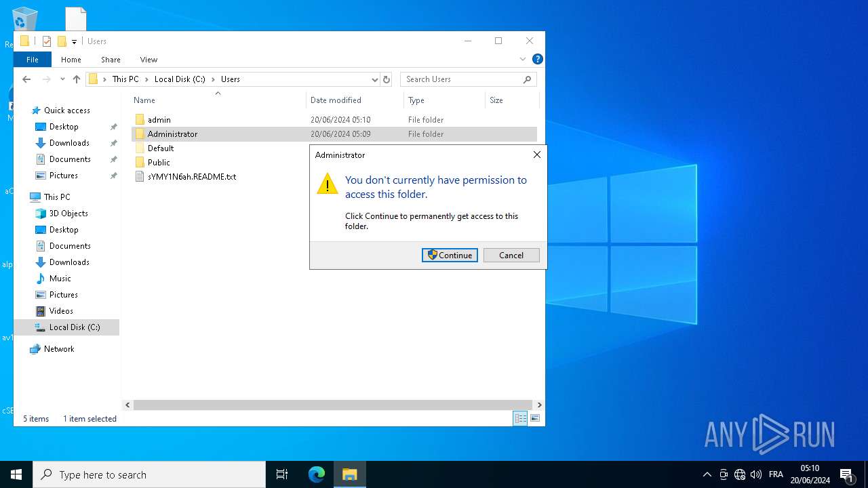Go back using the back arrow
This screenshot has height=488, width=868.
pyautogui.click(x=26, y=79)
